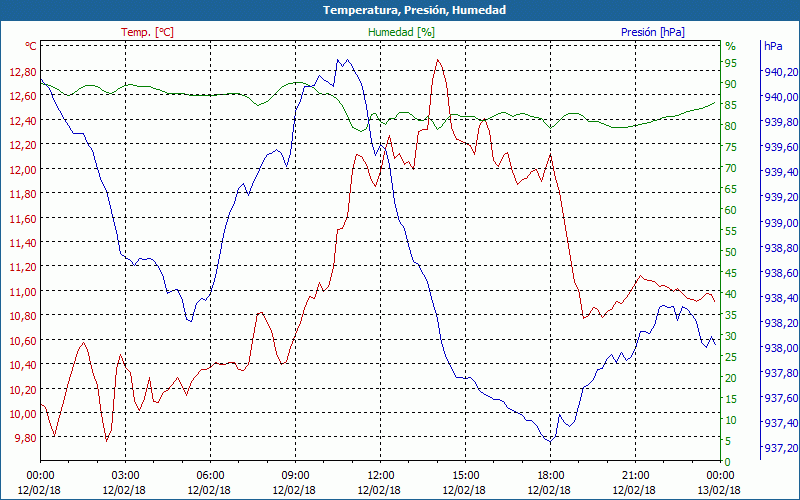The height and width of the screenshot is (500, 800).
Task: Click the 85 humidity axis value
Action: point(731,105)
